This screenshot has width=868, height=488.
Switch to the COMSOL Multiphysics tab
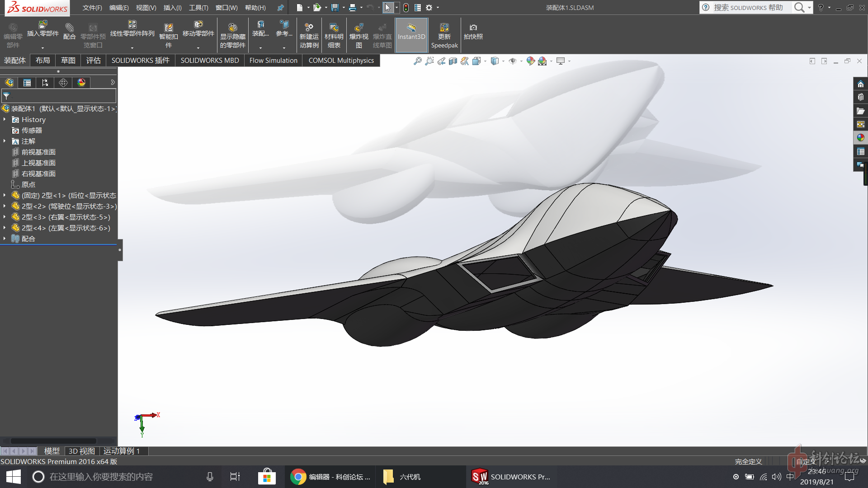[x=341, y=60]
